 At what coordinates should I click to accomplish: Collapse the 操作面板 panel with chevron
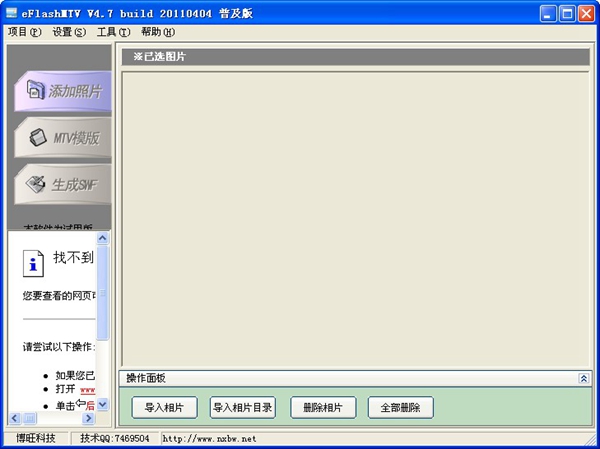click(583, 379)
